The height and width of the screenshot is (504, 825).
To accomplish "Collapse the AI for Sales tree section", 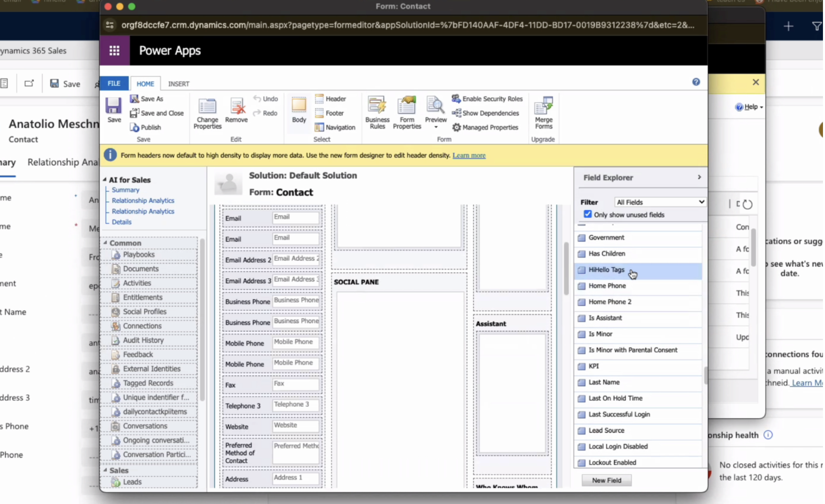I will pyautogui.click(x=104, y=180).
